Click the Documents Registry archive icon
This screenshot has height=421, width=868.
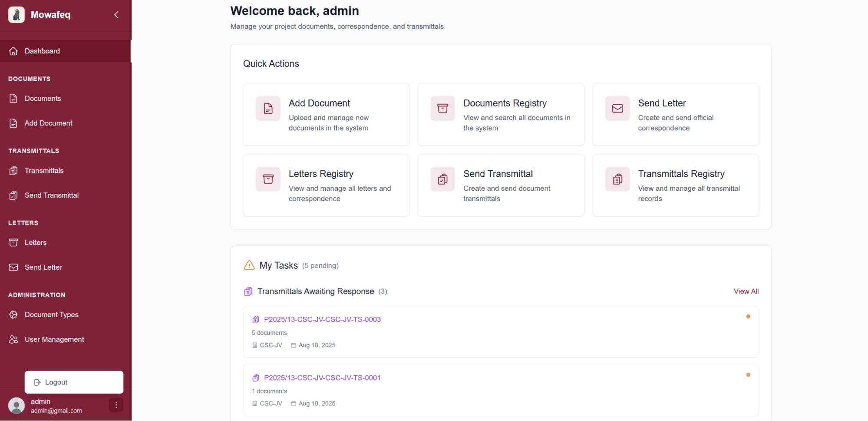(x=442, y=109)
